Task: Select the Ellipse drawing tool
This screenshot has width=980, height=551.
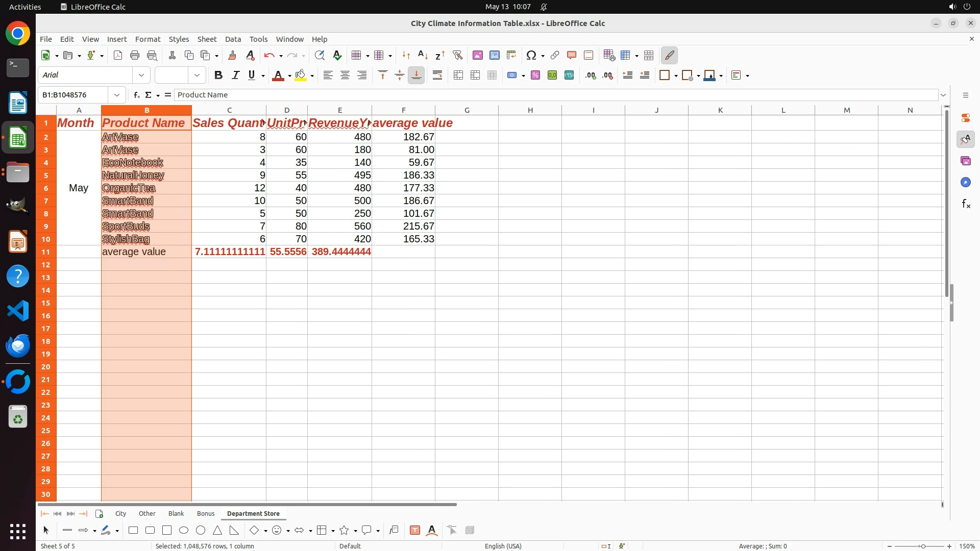Action: [x=184, y=531]
